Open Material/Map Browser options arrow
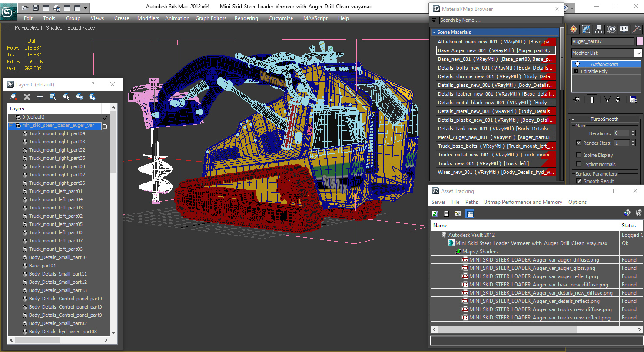Viewport: 644px width, 352px height. click(434, 20)
